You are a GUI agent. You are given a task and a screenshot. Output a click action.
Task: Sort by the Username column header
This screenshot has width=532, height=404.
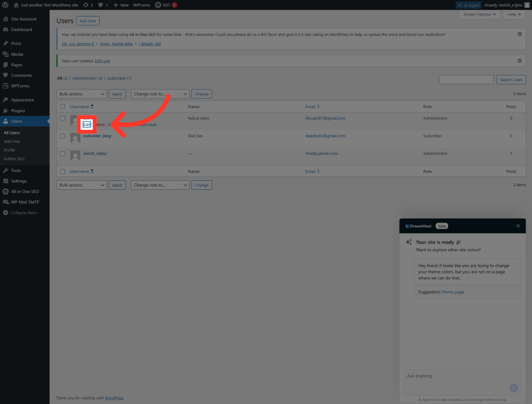(82, 107)
